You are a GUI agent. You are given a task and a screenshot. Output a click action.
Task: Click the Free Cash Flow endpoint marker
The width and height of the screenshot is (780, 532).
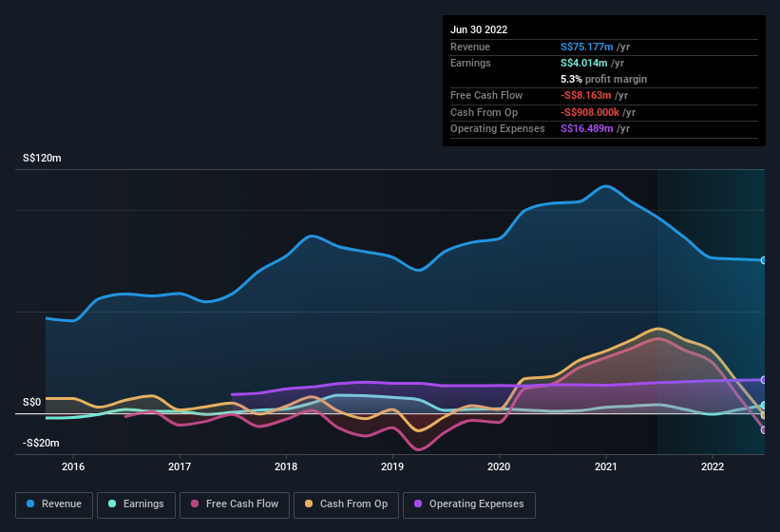point(764,430)
